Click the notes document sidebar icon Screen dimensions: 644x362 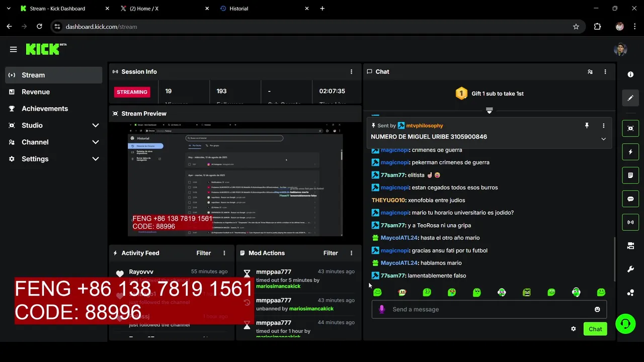pos(630,175)
